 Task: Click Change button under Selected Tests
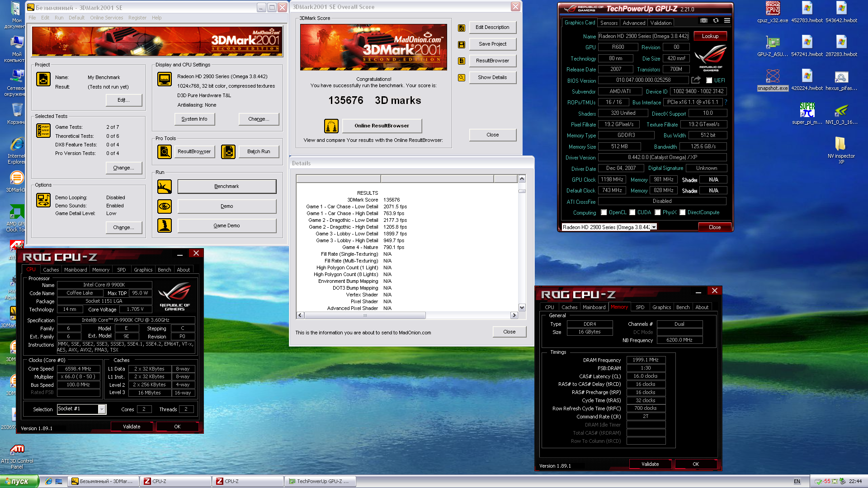tap(123, 168)
